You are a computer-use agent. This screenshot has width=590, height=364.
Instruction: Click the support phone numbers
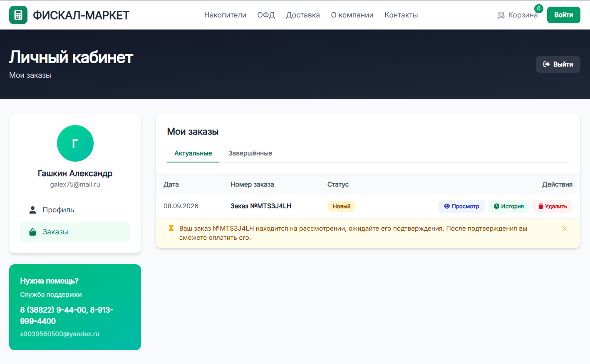[67, 315]
